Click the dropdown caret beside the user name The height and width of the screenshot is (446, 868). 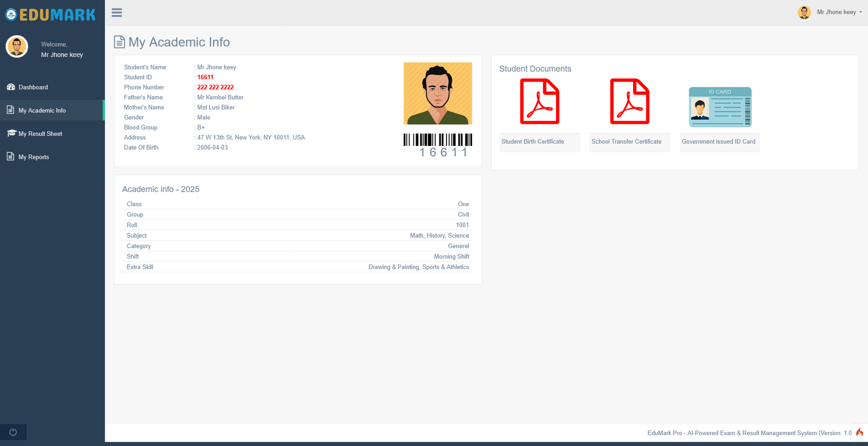click(x=860, y=12)
